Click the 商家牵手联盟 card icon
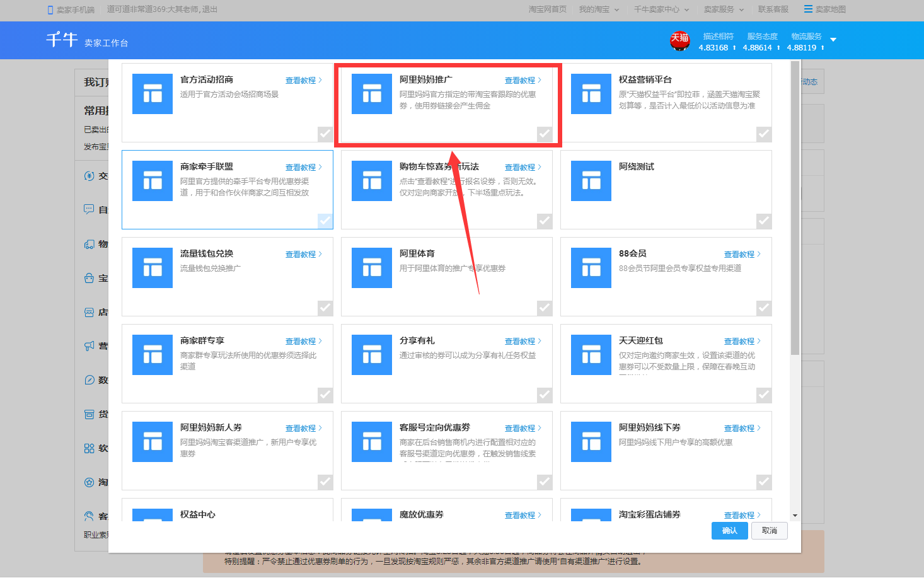Image resolution: width=924 pixels, height=578 pixels. [153, 181]
